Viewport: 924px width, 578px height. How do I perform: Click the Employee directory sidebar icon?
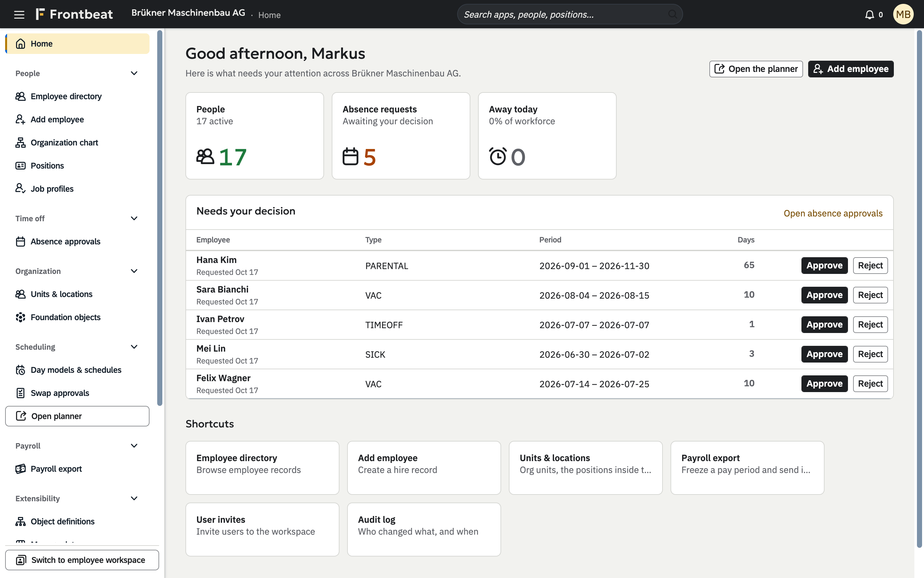coord(21,96)
